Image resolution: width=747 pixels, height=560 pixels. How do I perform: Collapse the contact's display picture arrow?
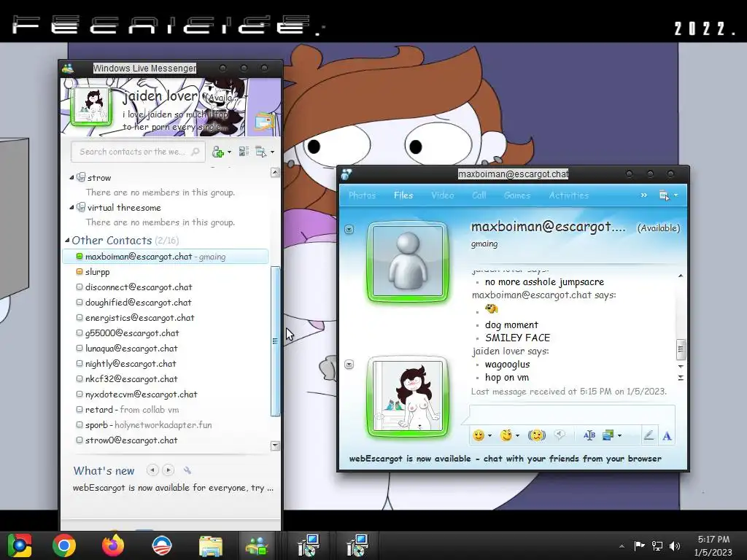click(349, 230)
